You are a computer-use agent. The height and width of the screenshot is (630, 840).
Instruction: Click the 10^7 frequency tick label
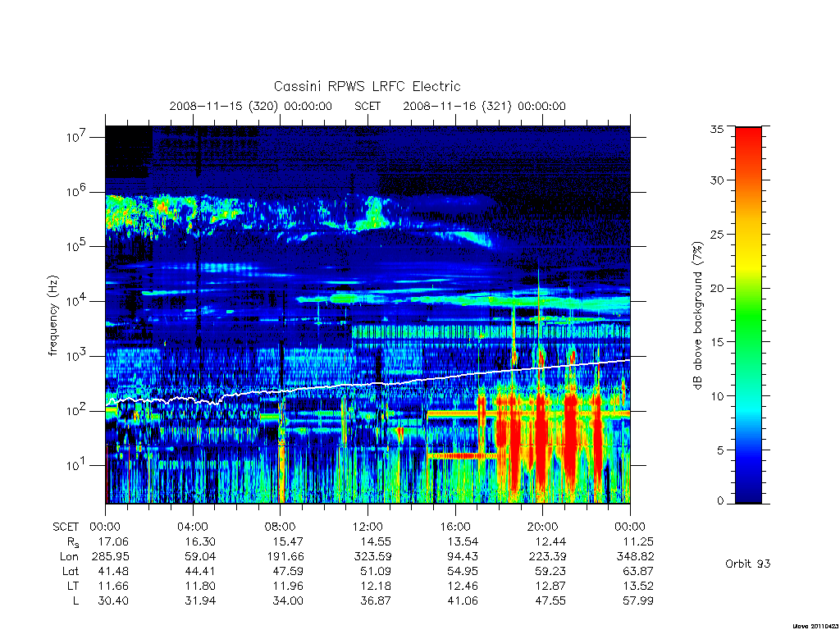76,135
